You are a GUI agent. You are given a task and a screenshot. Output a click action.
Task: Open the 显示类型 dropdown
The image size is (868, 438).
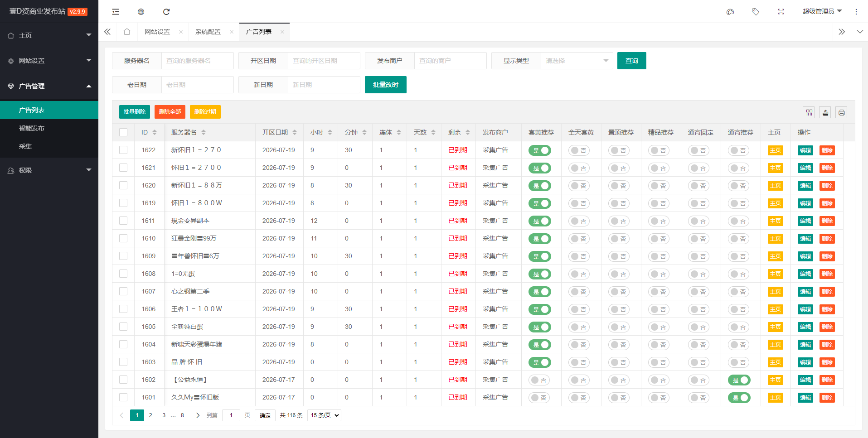pyautogui.click(x=577, y=61)
